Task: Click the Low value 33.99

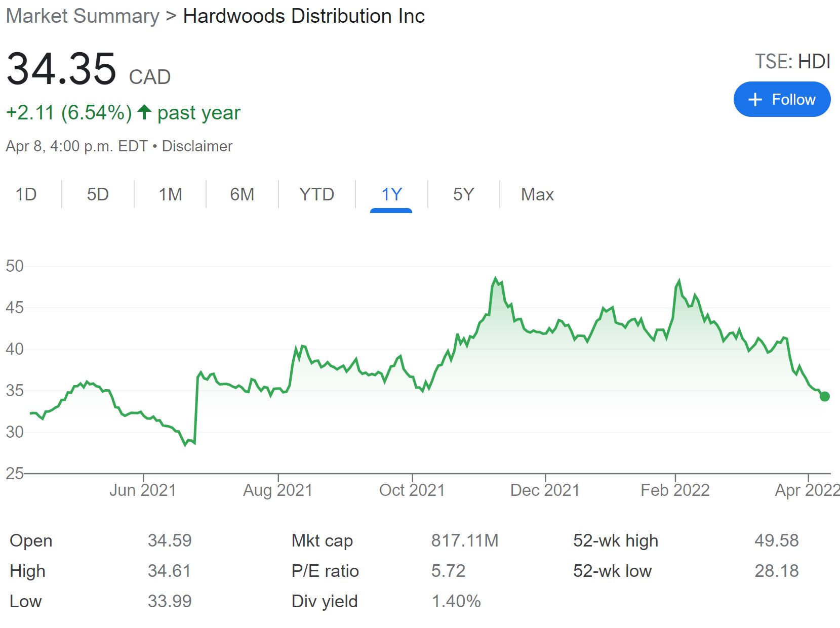Action: click(170, 601)
